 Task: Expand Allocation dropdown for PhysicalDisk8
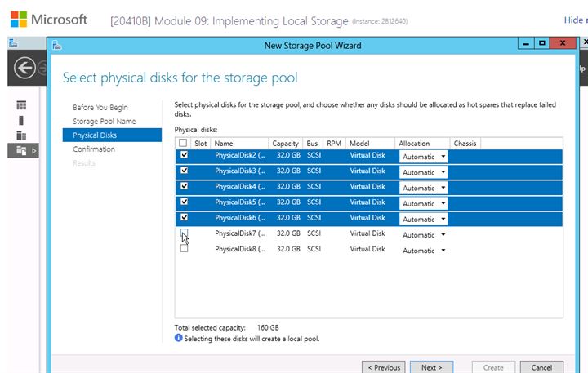coord(423,251)
